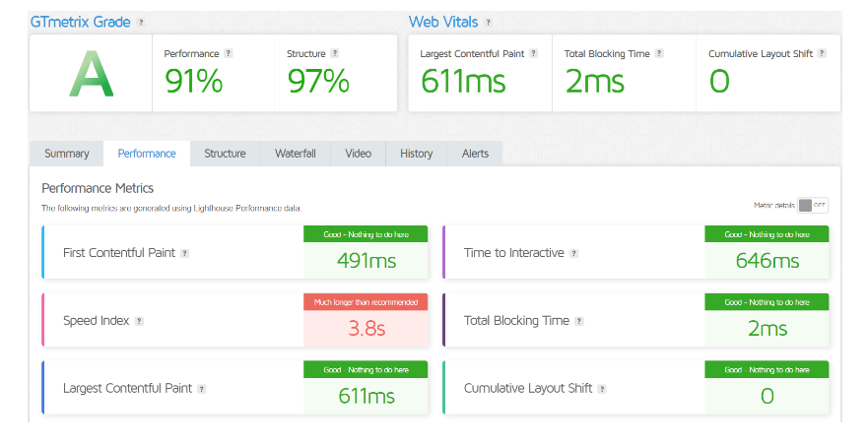Click 'Good' badge above 491ms

coord(366,234)
